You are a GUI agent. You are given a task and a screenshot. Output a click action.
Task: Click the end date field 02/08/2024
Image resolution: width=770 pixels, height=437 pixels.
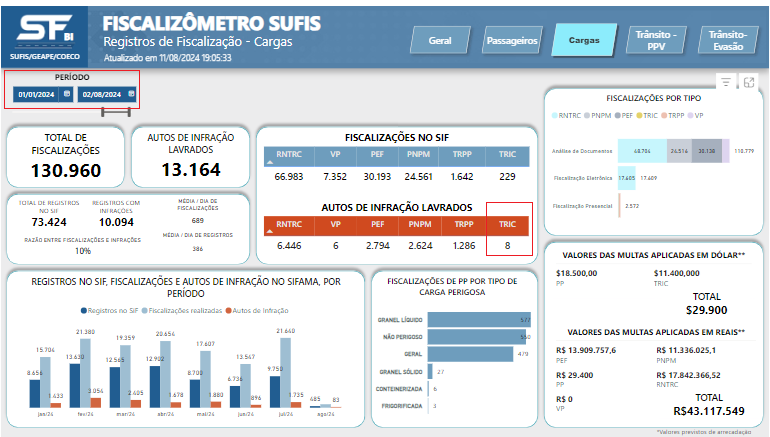click(x=100, y=94)
